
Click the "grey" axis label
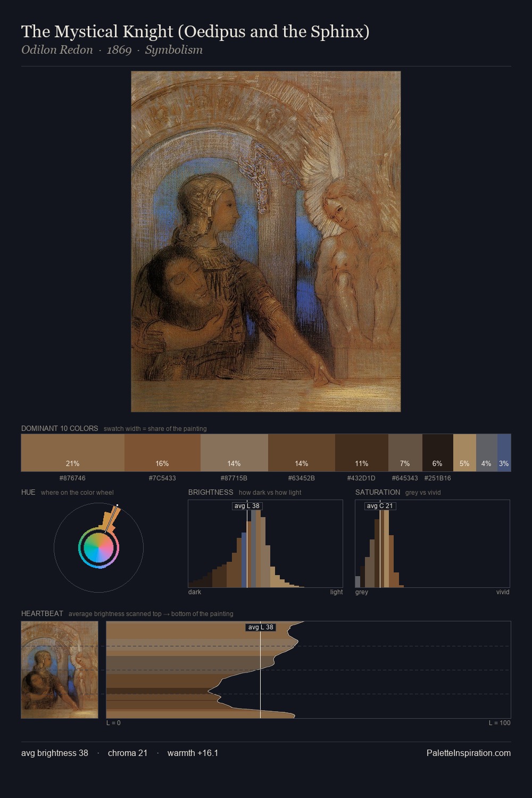[362, 592]
